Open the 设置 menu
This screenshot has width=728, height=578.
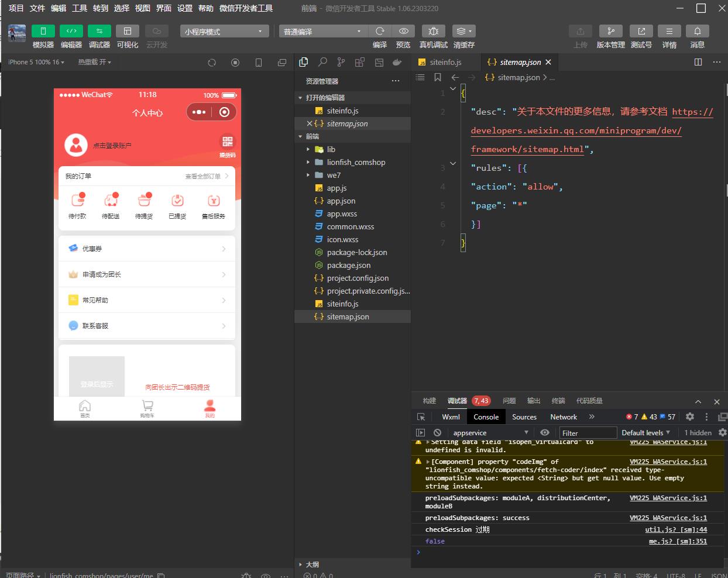point(185,8)
